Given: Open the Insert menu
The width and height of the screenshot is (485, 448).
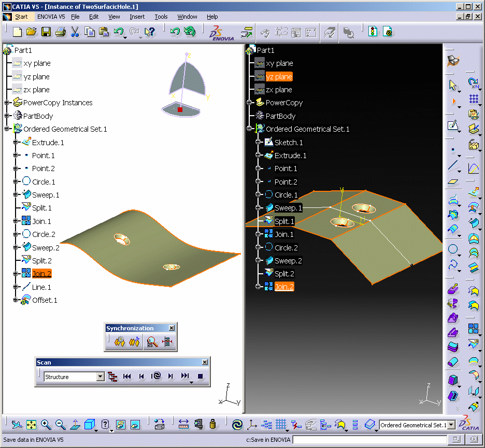Looking at the screenshot, I should 137,17.
